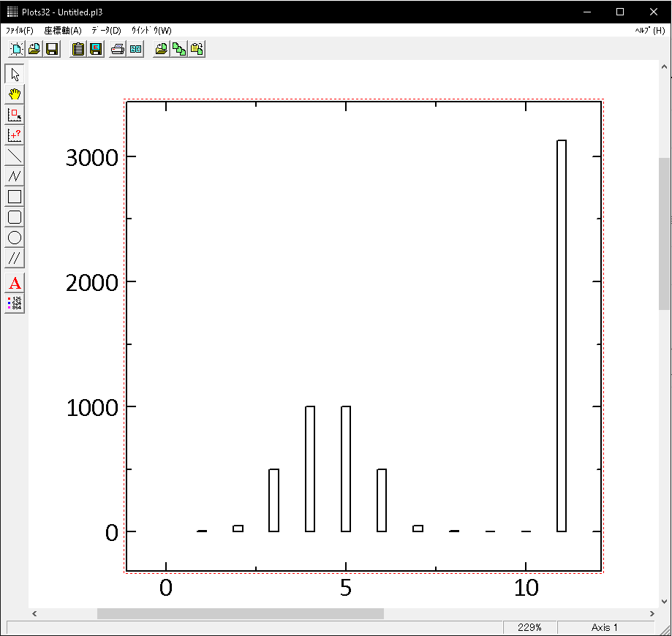Click the paste data clipboard icon
Viewport: 672px width, 636px height.
point(197,49)
